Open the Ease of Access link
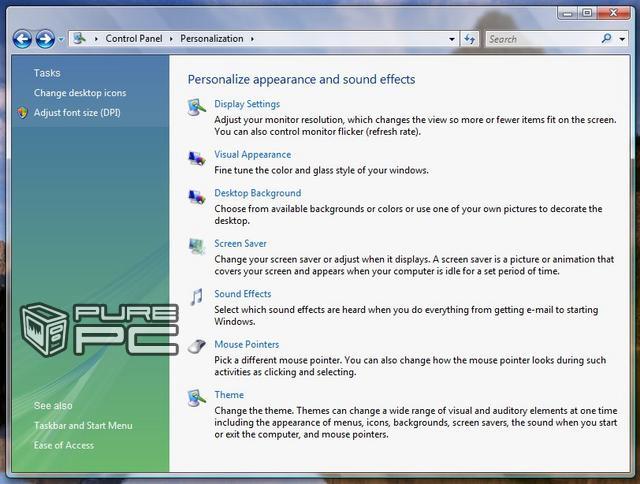Viewport: 640px width, 484px height. (64, 445)
